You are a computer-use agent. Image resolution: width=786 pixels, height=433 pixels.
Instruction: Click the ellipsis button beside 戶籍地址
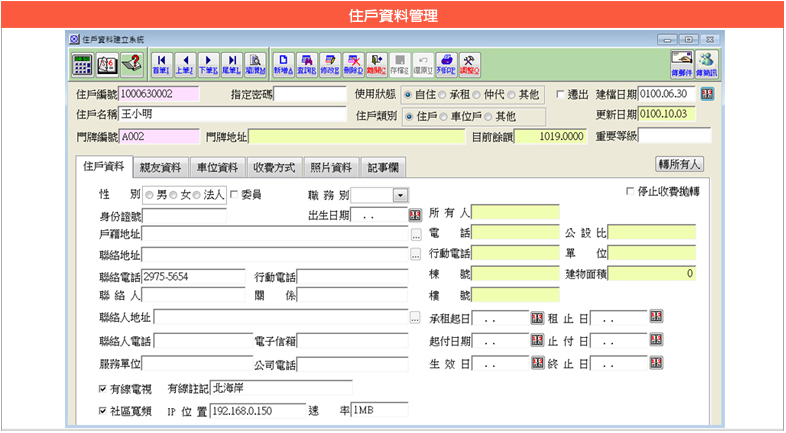point(416,234)
